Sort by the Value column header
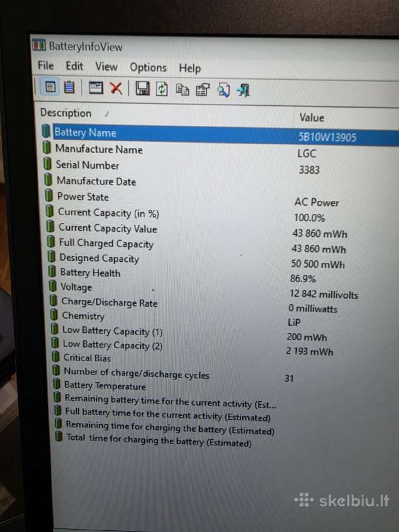Viewport: 399px width, 532px height. pyautogui.click(x=312, y=118)
